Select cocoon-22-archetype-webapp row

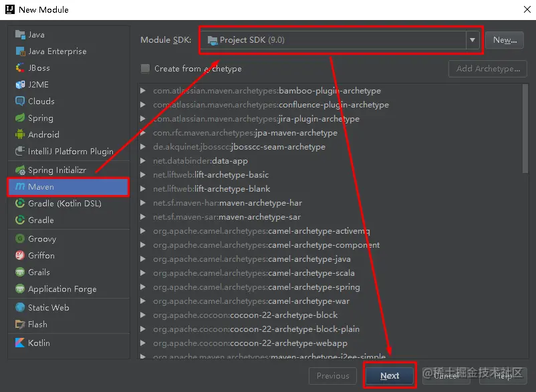(250, 343)
